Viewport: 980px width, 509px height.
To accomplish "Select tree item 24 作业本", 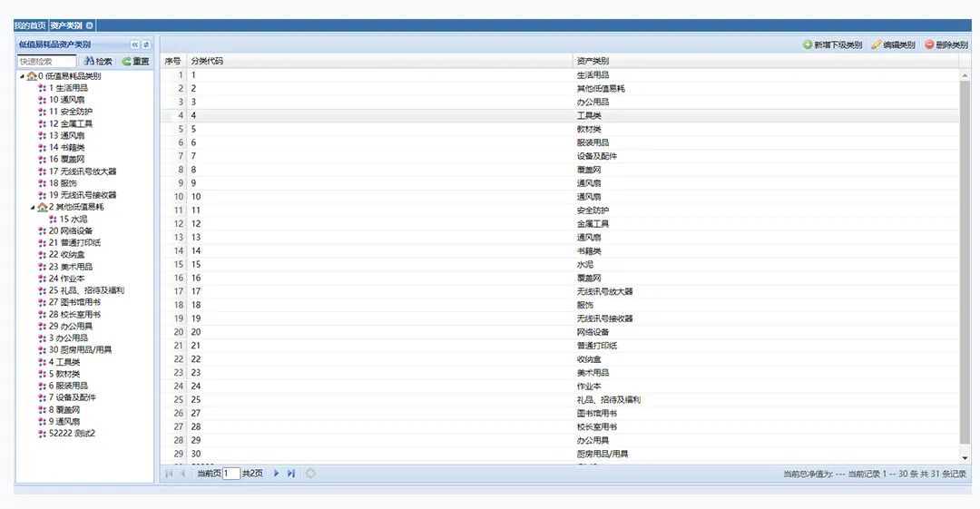I will pos(67,279).
